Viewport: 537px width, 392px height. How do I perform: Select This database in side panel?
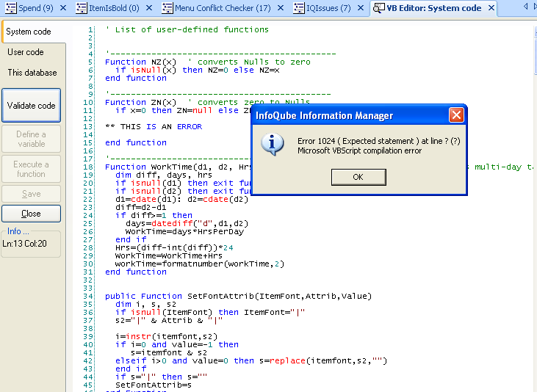pyautogui.click(x=32, y=73)
